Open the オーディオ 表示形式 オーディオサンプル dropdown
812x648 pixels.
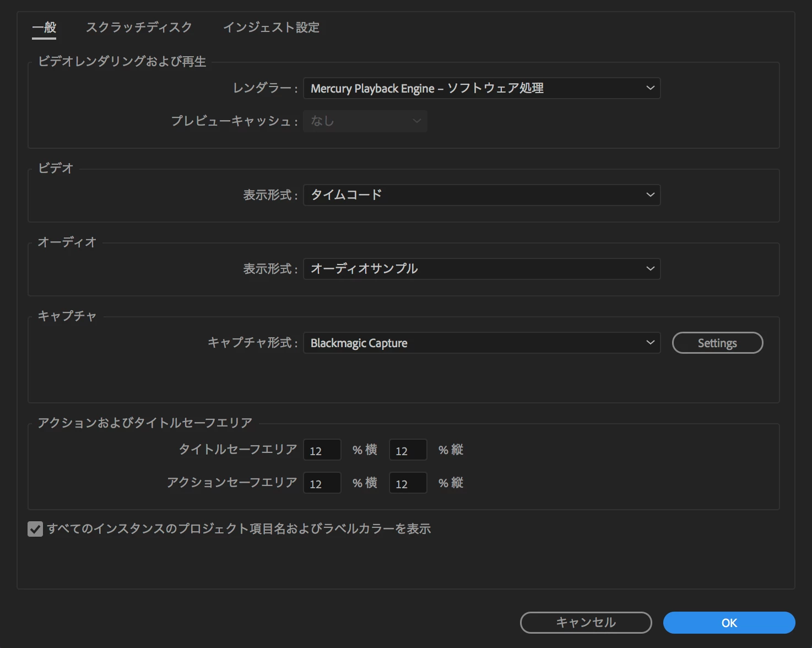click(x=481, y=269)
